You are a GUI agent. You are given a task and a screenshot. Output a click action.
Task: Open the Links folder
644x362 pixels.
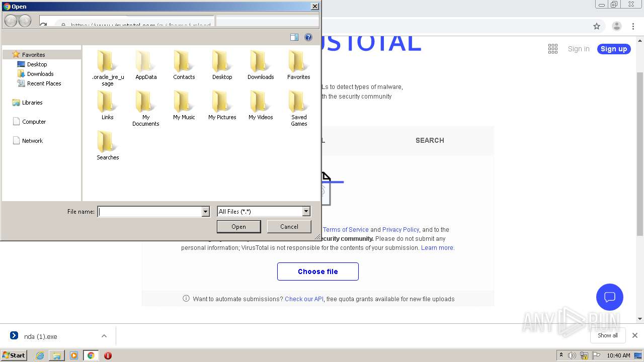pos(108,106)
